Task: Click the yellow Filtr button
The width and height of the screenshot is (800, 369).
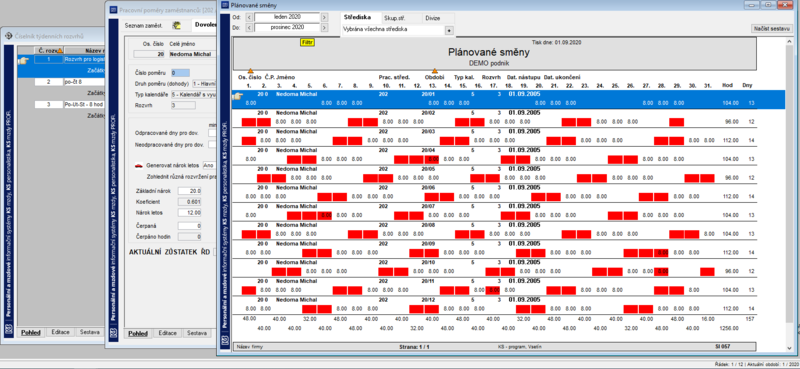Action: 307,42
